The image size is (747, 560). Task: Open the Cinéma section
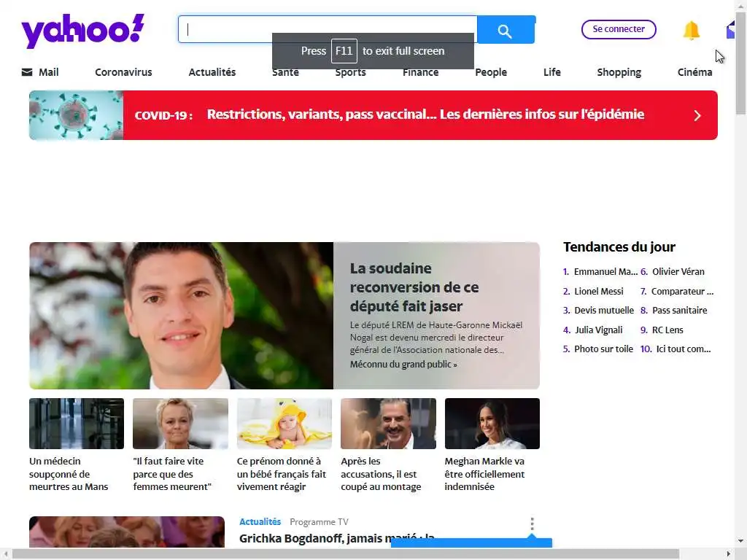694,72
